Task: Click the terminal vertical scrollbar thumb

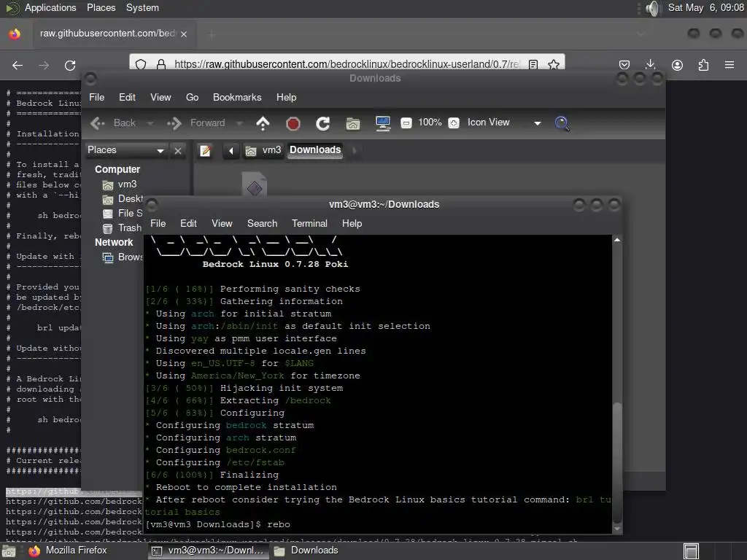Action: point(617,462)
